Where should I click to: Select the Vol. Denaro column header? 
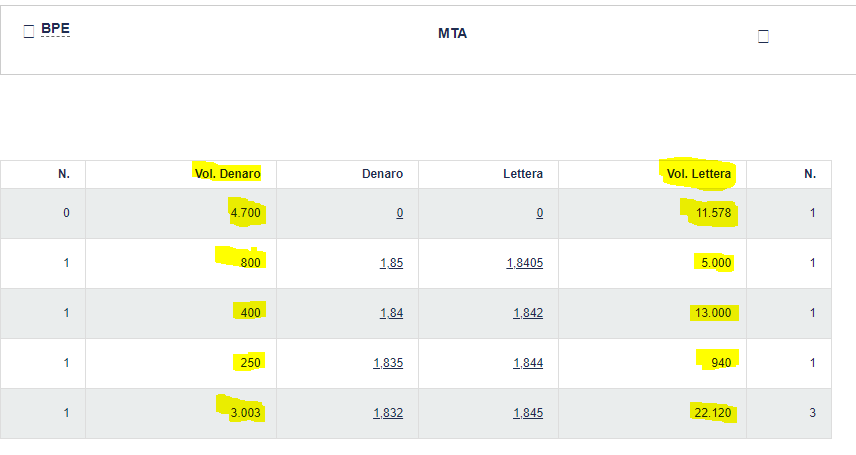(x=228, y=174)
